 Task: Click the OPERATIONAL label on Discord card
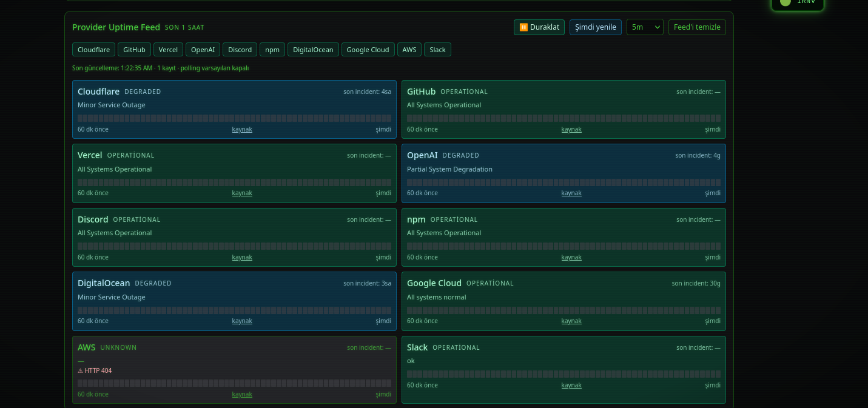pos(136,219)
